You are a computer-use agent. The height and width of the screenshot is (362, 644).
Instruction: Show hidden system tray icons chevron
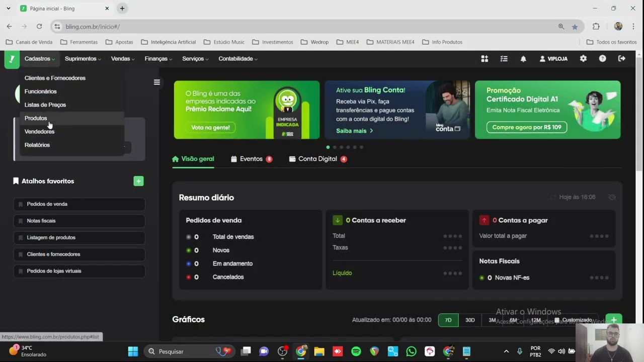click(x=506, y=351)
